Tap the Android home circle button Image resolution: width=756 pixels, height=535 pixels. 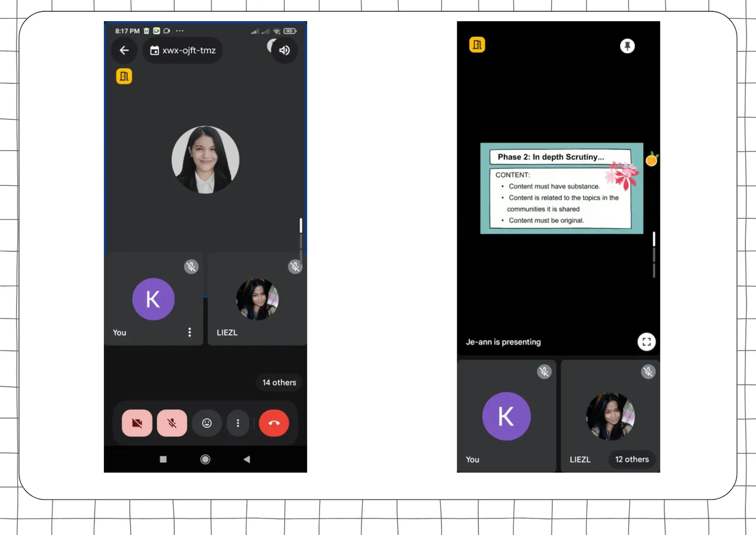point(205,459)
